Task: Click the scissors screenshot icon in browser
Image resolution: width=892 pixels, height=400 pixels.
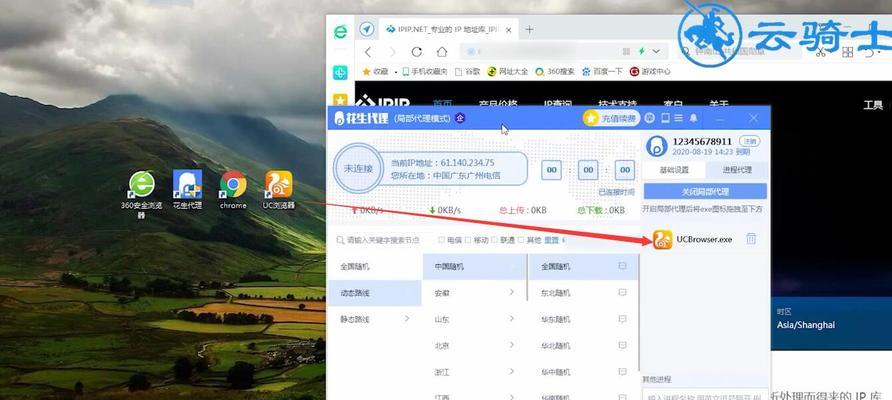Action: [x=820, y=52]
